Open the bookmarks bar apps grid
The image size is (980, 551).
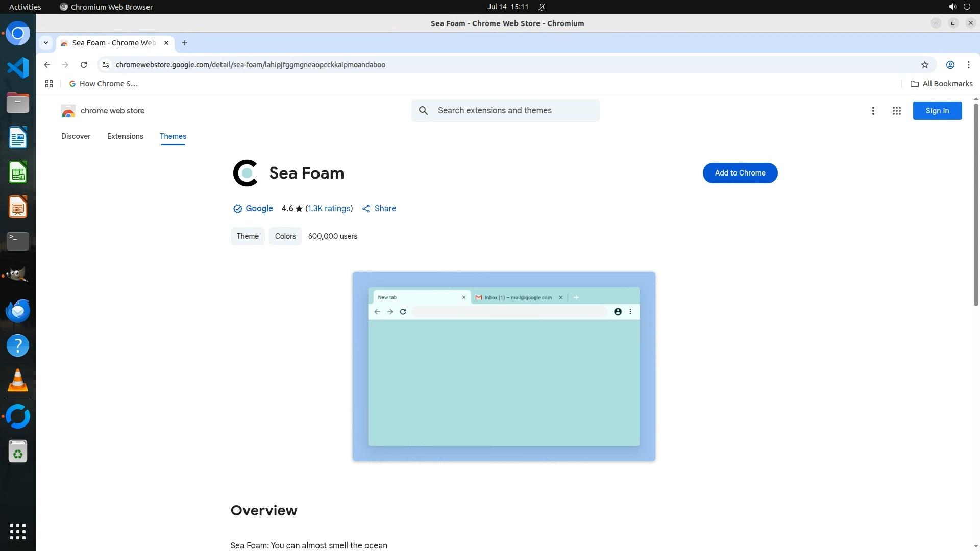49,84
